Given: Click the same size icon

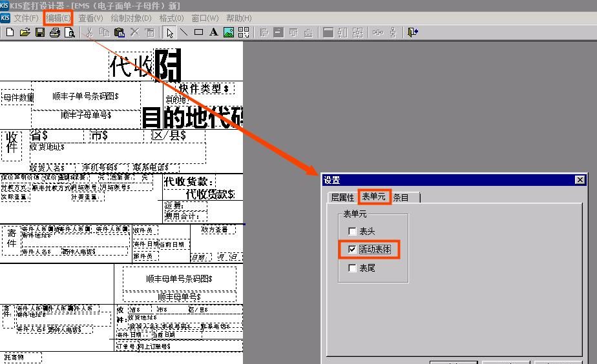Looking at the screenshot, I should pos(358,32).
